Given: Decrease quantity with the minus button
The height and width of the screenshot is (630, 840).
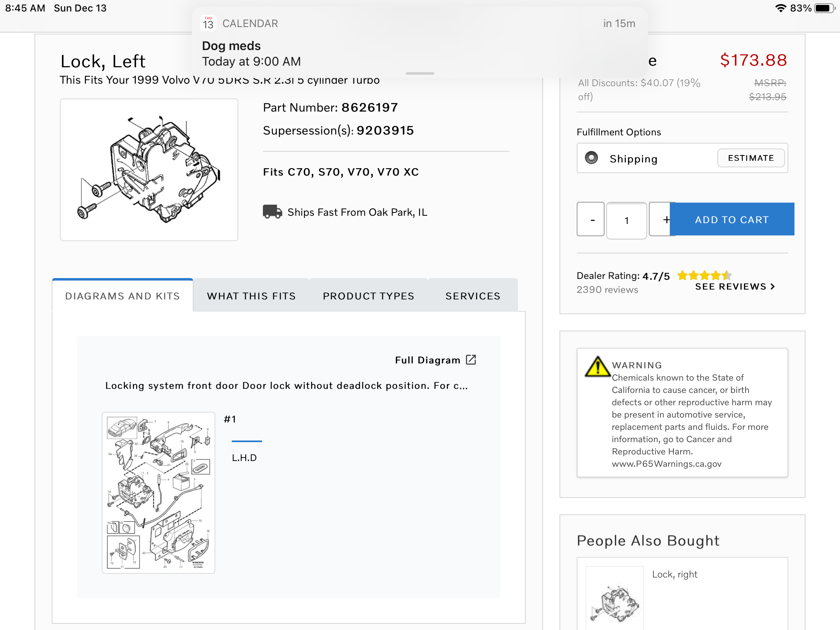Looking at the screenshot, I should point(591,219).
